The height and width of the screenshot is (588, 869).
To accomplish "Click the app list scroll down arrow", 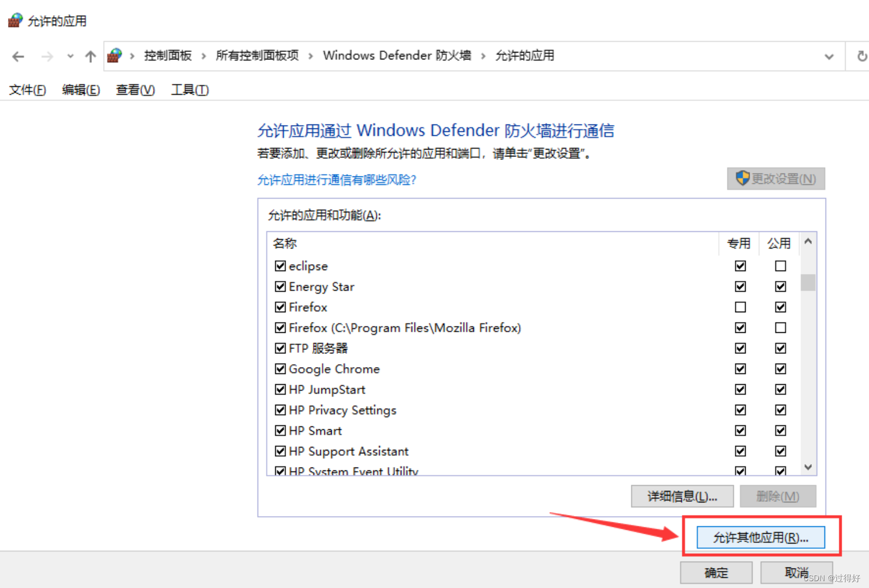I will [808, 467].
